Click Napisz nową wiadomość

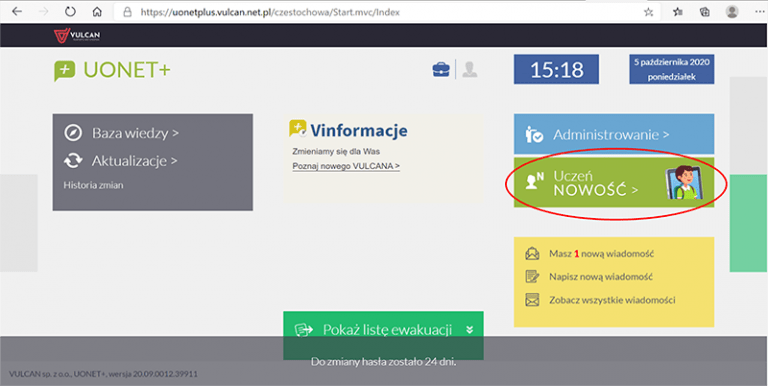point(601,277)
